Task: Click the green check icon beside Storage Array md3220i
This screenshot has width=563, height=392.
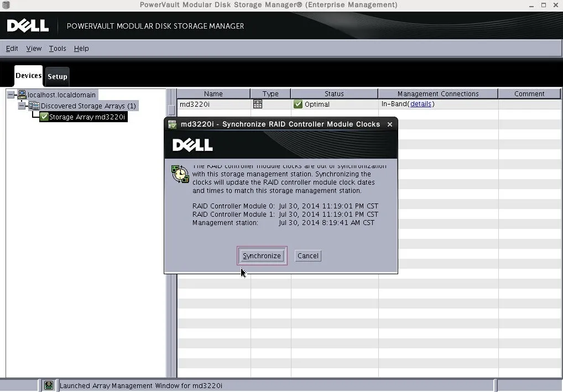Action: tap(44, 117)
